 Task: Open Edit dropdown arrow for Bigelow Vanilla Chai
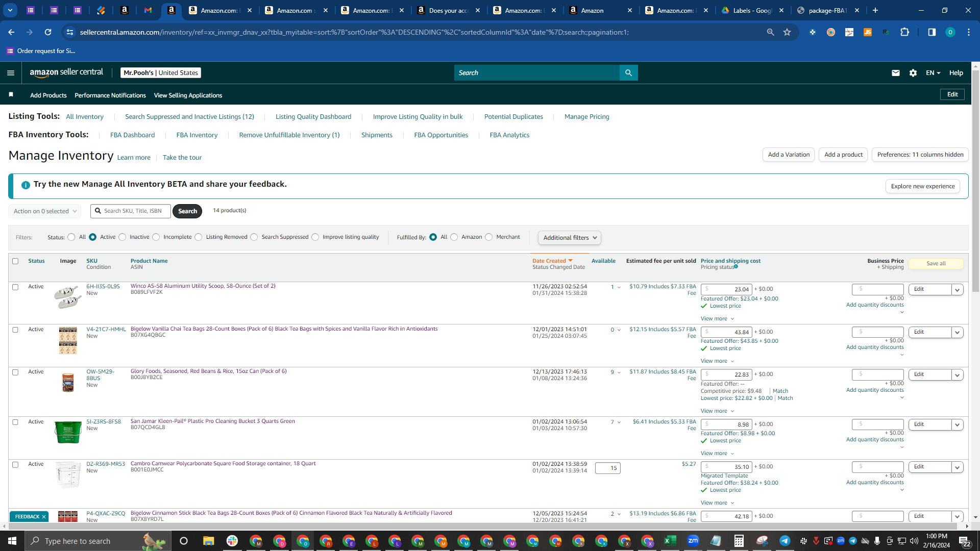tap(958, 333)
